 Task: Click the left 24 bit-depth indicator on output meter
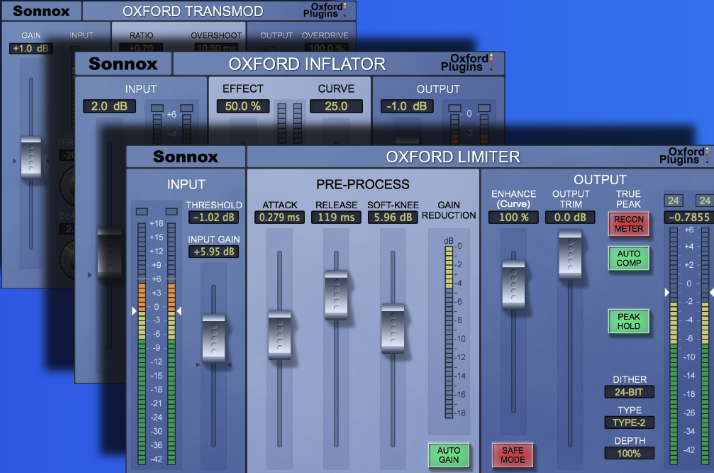tap(673, 200)
